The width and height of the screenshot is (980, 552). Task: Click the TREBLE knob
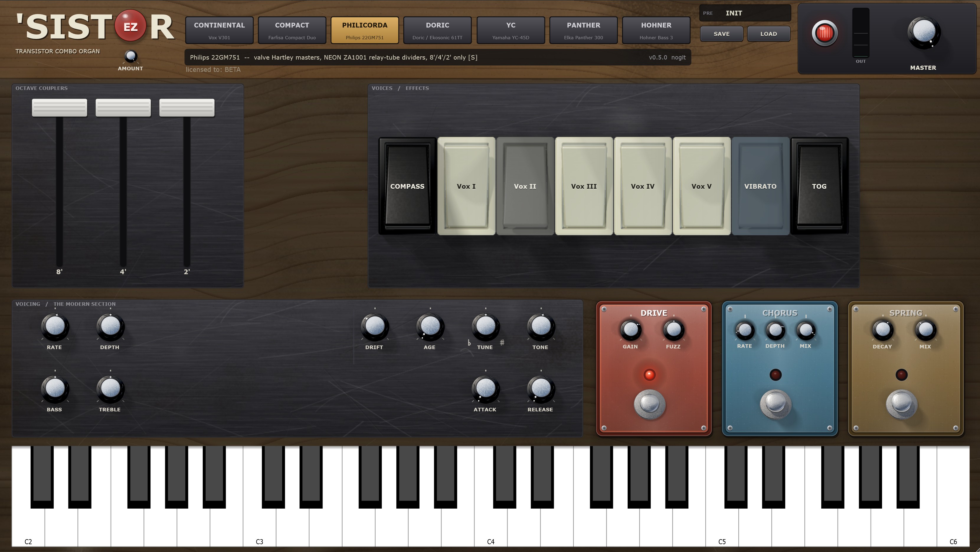tap(110, 389)
